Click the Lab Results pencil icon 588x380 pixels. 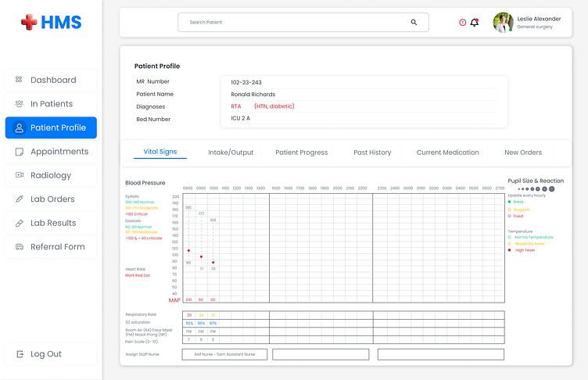click(19, 223)
